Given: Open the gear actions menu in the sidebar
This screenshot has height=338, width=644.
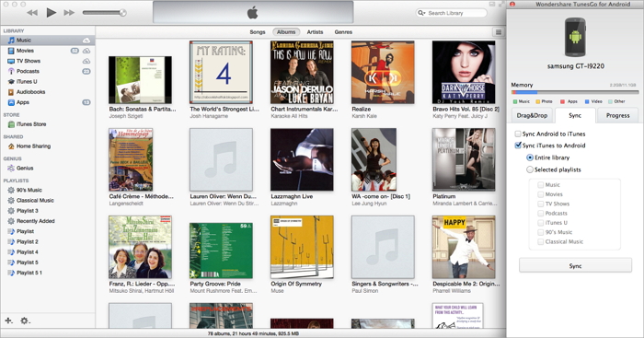Looking at the screenshot, I should [x=25, y=321].
